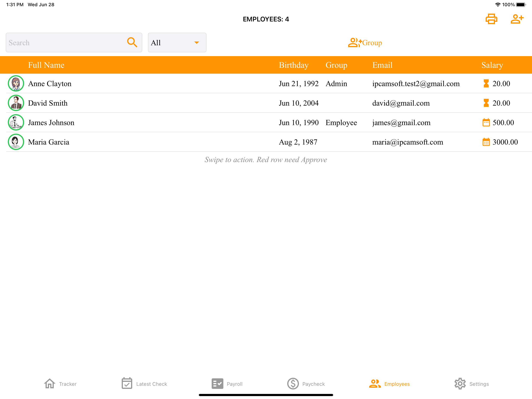Tap the add employee icon
This screenshot has height=399, width=532.
click(517, 19)
